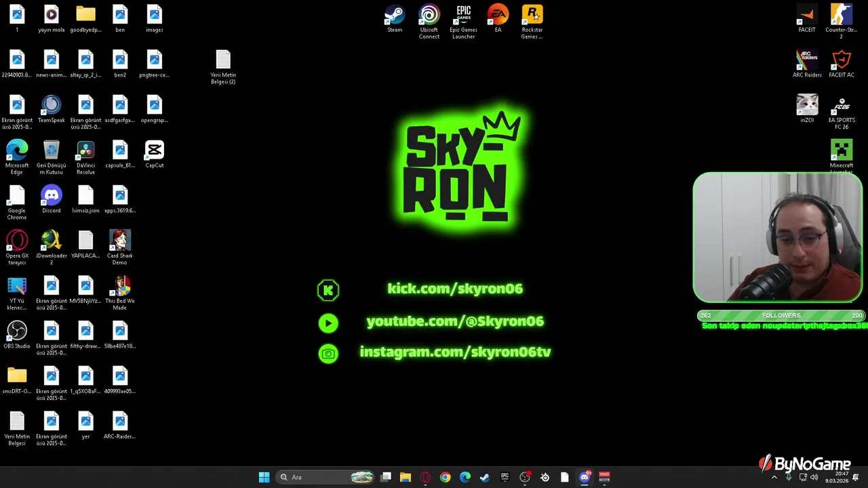Select the İsimsiz.json file icon
This screenshot has width=868, height=488.
85,200
